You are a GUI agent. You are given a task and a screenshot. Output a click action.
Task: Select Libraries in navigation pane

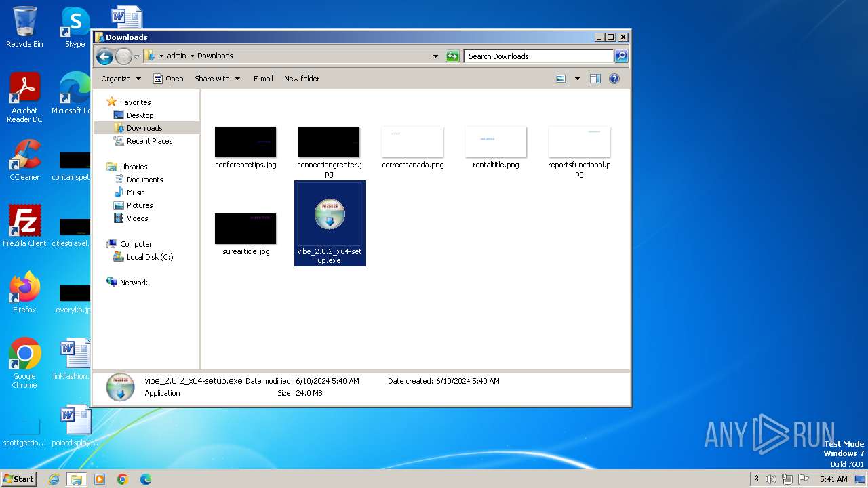click(x=133, y=167)
